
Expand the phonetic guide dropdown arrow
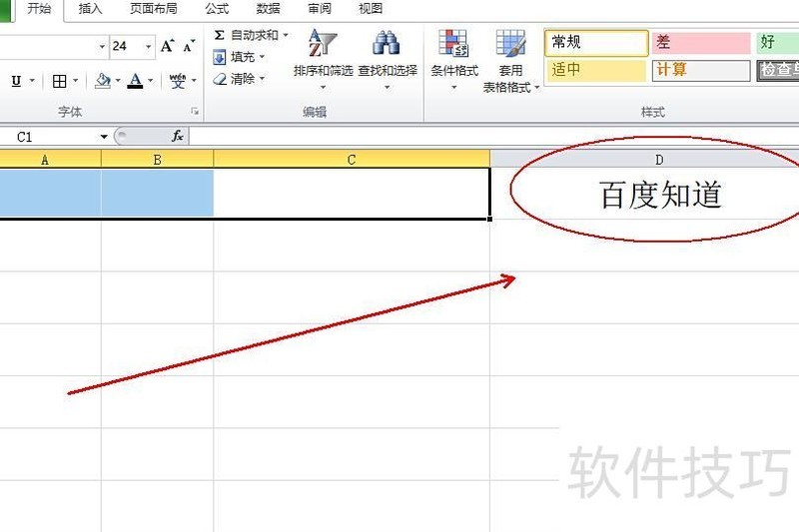194,81
